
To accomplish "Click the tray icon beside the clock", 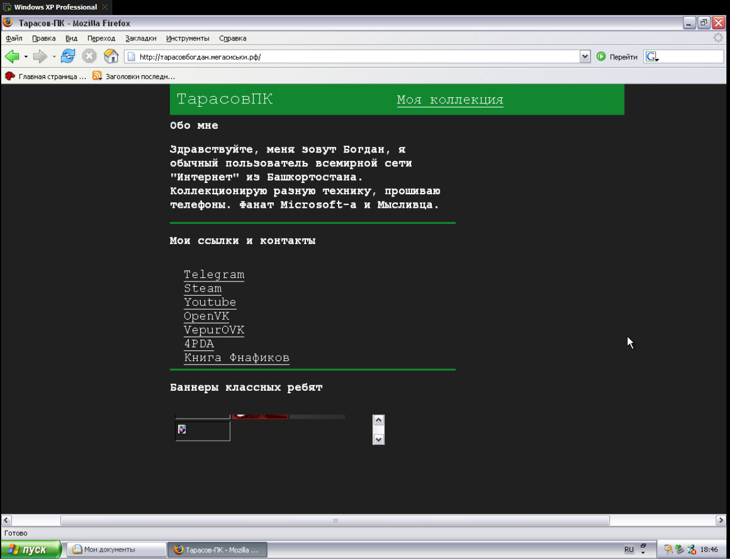I will click(x=691, y=549).
